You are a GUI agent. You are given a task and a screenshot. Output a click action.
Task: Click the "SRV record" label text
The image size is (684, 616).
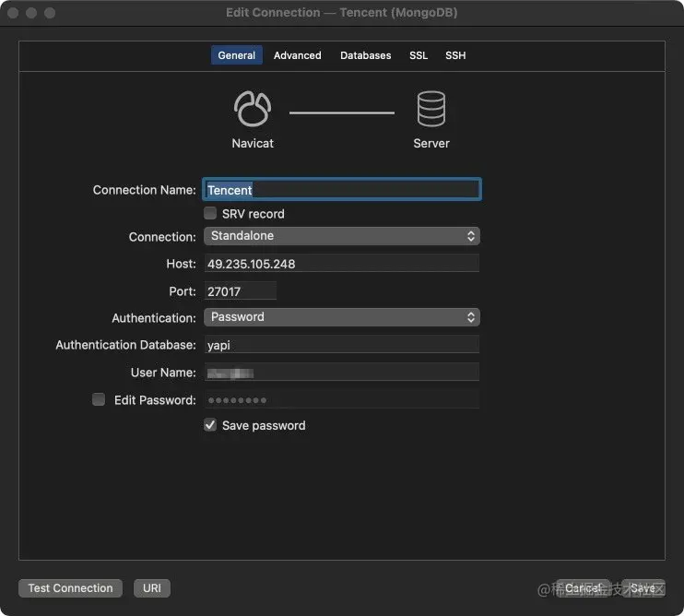tap(253, 214)
